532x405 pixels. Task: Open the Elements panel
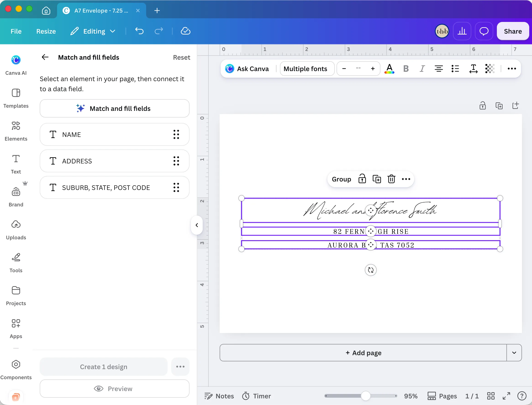[16, 131]
